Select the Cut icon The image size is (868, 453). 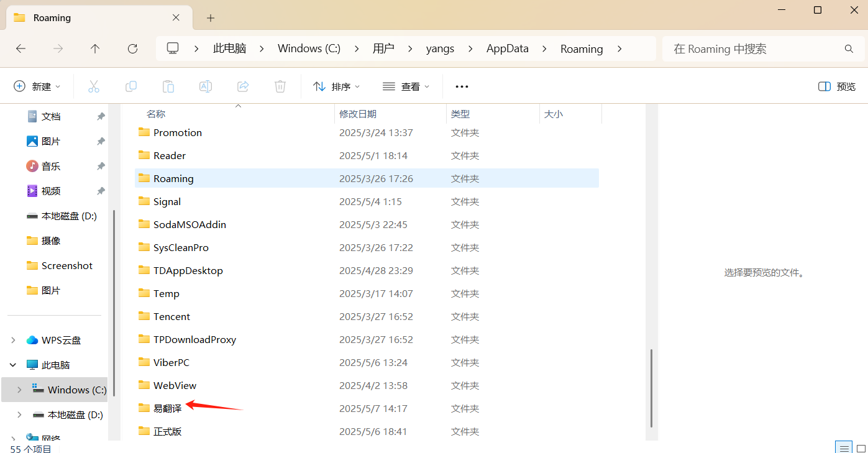coord(94,86)
